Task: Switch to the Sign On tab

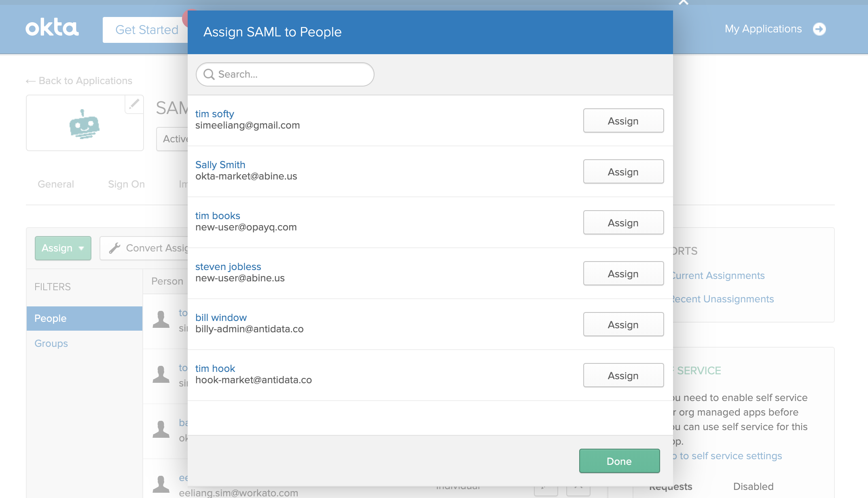Action: [x=126, y=184]
